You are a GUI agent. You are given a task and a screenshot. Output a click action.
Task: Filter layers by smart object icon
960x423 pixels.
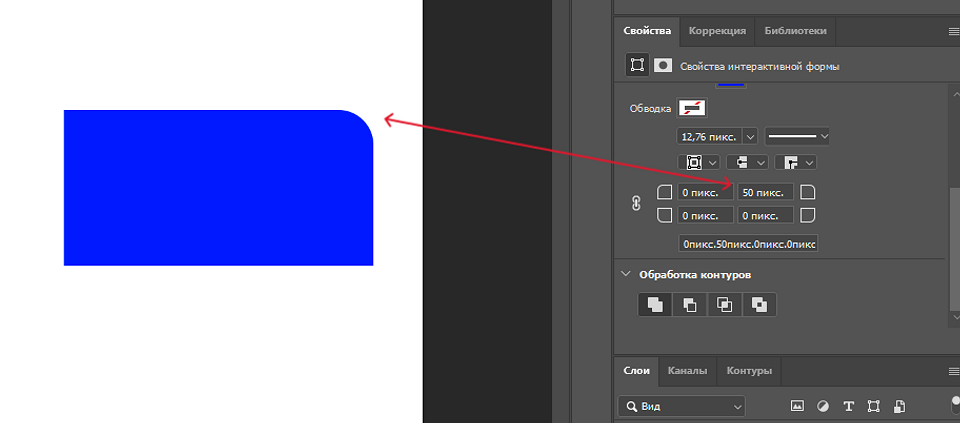[x=899, y=407]
